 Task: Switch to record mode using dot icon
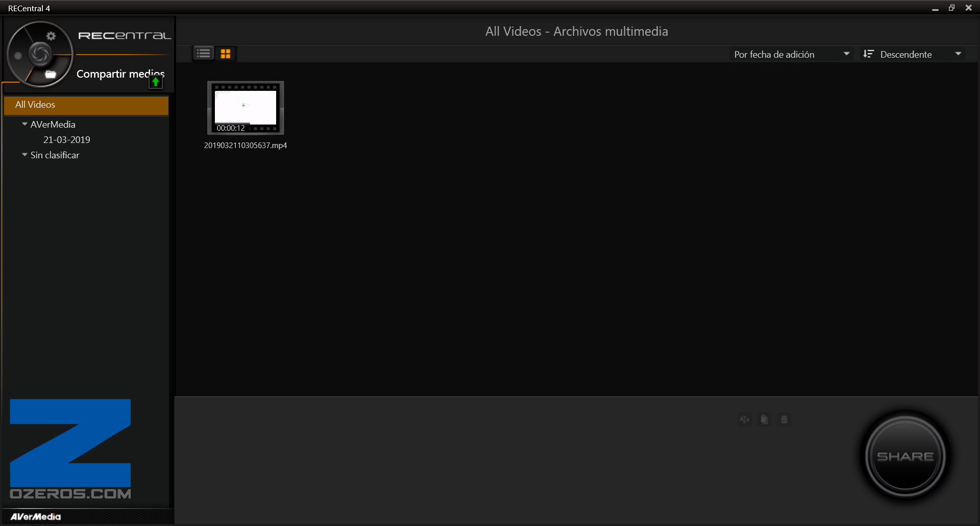coord(18,56)
